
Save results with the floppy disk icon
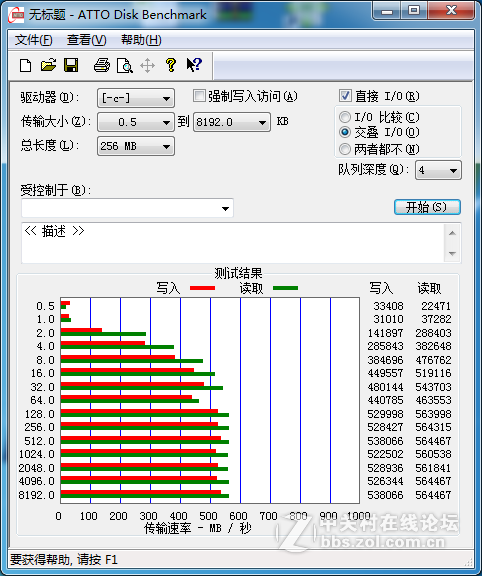(71, 65)
